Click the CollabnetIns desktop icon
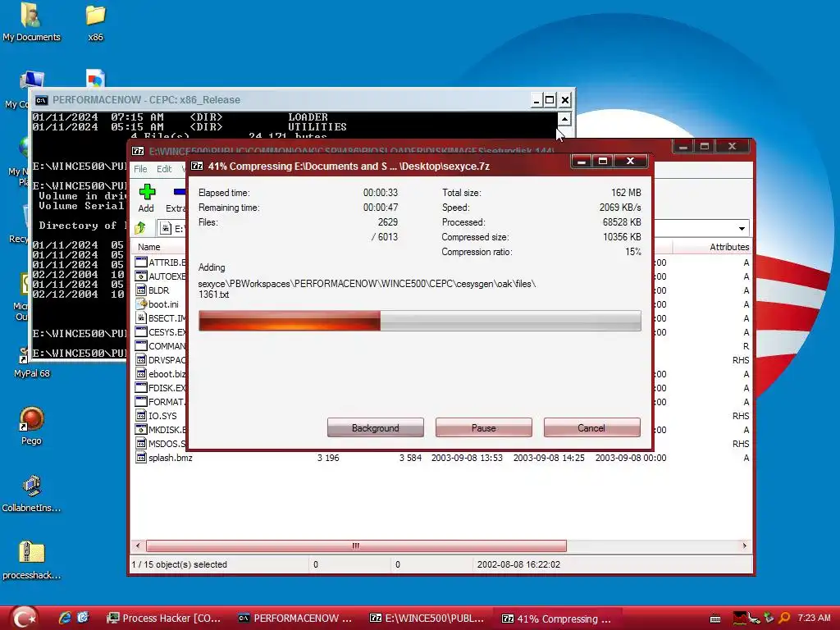Image resolution: width=840 pixels, height=630 pixels. 32,486
